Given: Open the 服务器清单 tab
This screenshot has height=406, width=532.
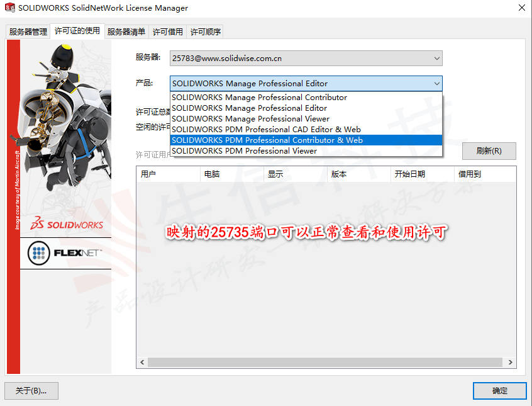Looking at the screenshot, I should click(x=126, y=31).
